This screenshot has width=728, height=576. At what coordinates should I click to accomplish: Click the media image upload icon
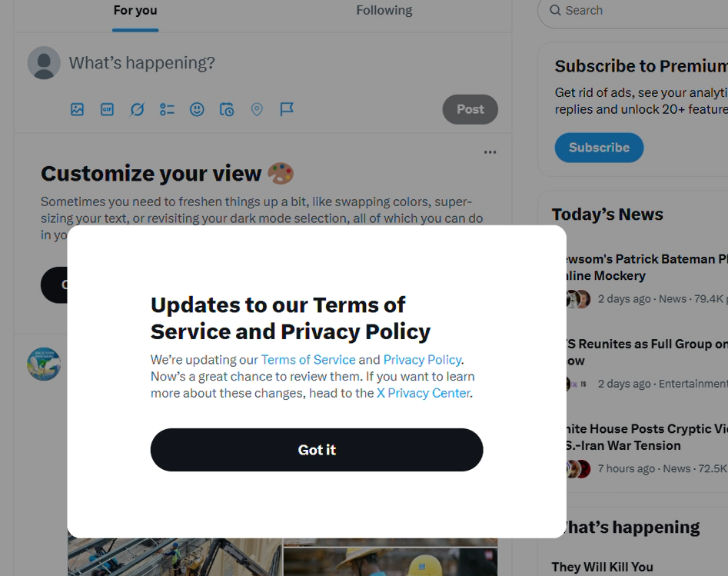coord(77,109)
